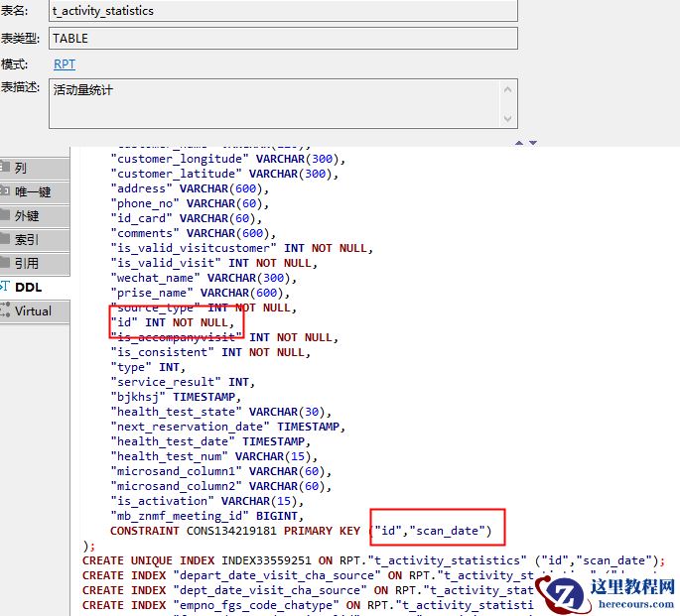680x616 pixels.
Task: Click the "empno_fgs_code_chatype" index line
Action: (308, 605)
